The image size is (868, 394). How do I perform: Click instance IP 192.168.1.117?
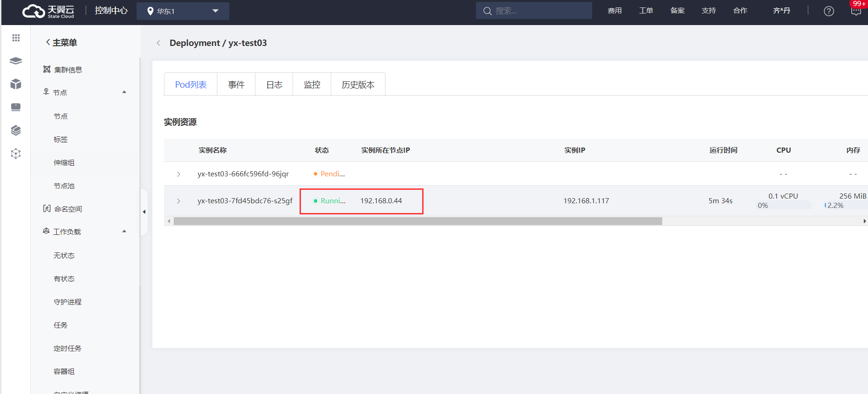[x=586, y=200]
